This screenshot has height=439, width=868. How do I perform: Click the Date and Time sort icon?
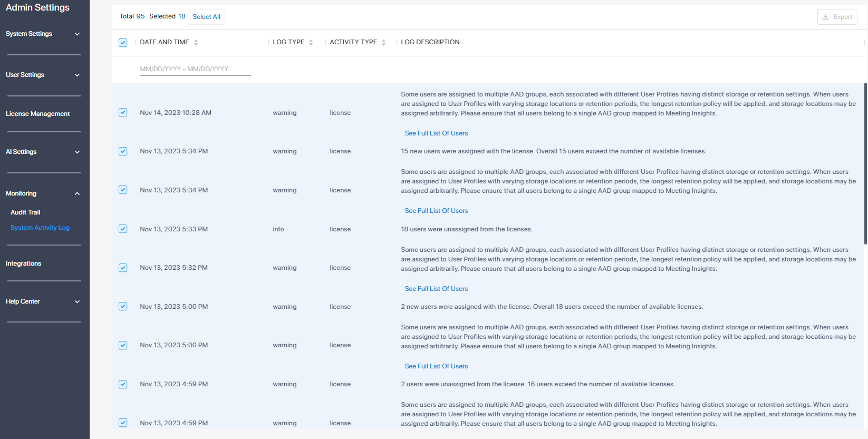click(196, 43)
